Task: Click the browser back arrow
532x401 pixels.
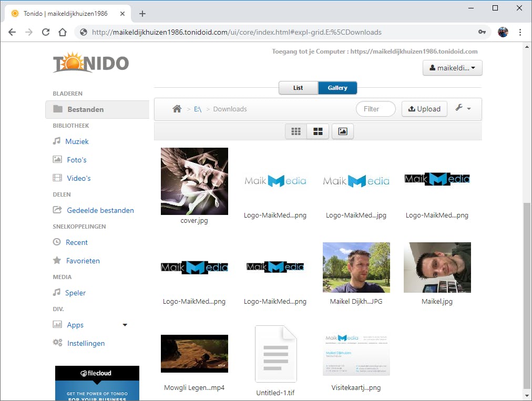Action: click(x=12, y=32)
